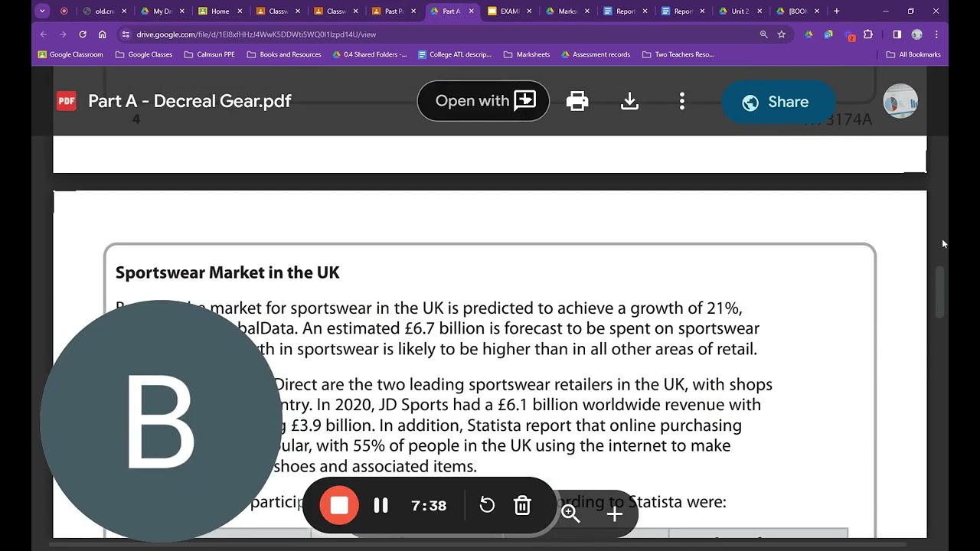This screenshot has width=980, height=551.
Task: Open the Chrome three-dot menu
Action: coord(936,34)
